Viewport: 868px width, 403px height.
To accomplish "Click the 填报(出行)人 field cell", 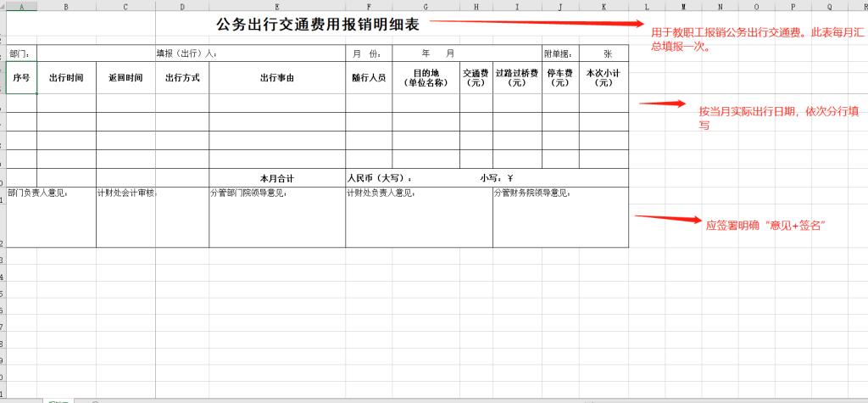I will (249, 53).
